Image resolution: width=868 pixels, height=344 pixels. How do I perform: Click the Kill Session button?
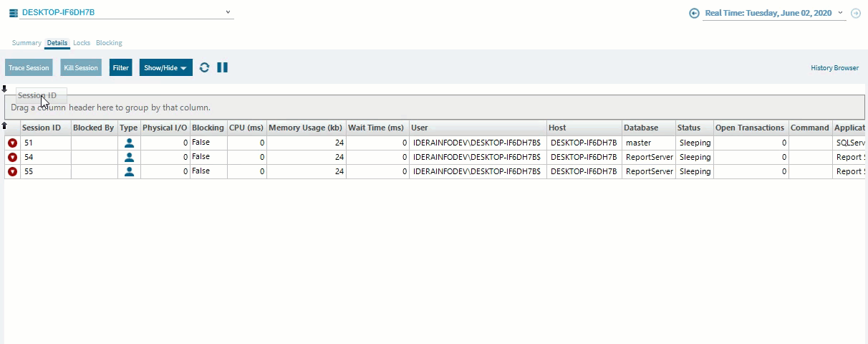pos(80,68)
